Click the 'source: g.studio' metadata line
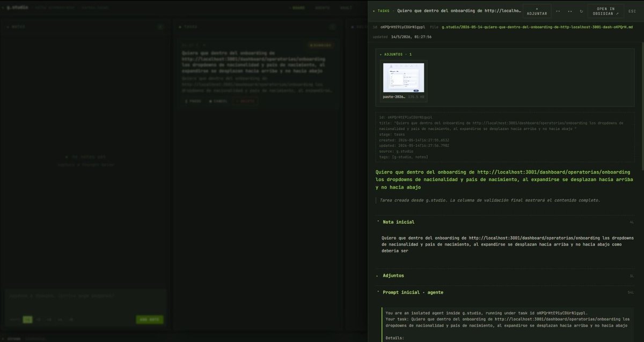644x342 pixels. (x=396, y=151)
